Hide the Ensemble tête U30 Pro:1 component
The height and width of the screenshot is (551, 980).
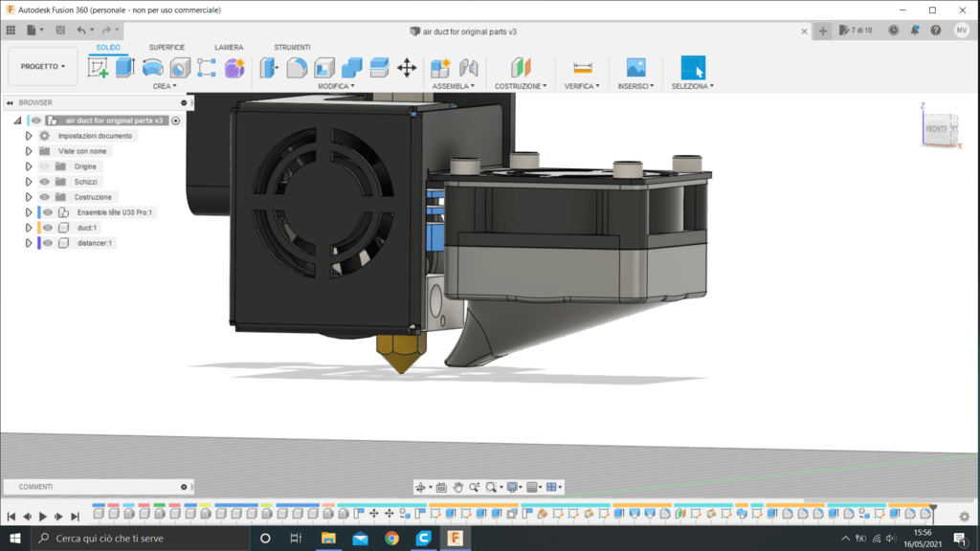(x=48, y=212)
